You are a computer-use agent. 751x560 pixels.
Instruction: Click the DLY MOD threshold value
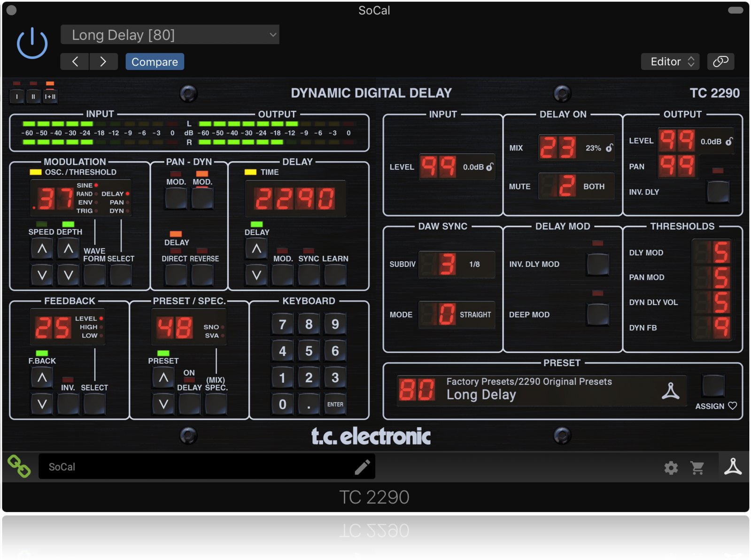click(712, 253)
